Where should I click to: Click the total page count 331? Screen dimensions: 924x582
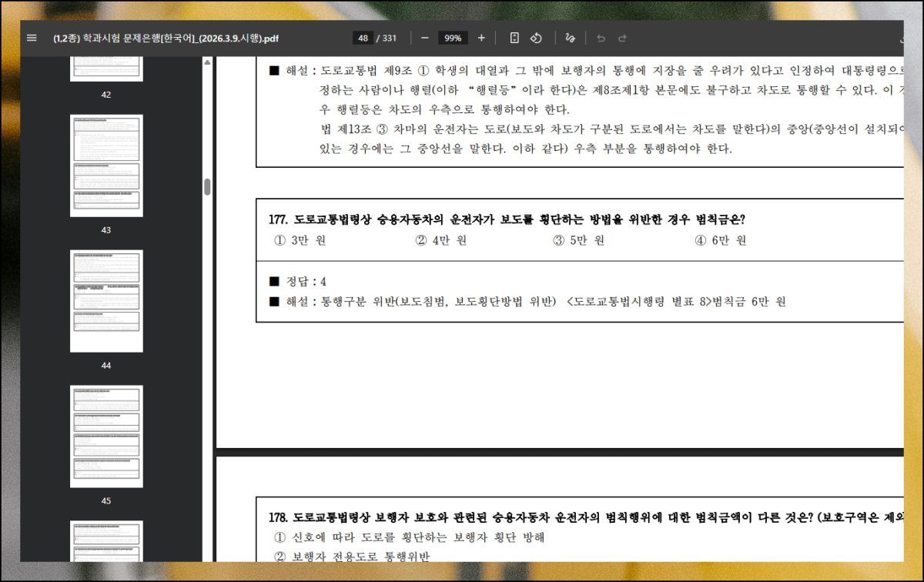pyautogui.click(x=389, y=38)
